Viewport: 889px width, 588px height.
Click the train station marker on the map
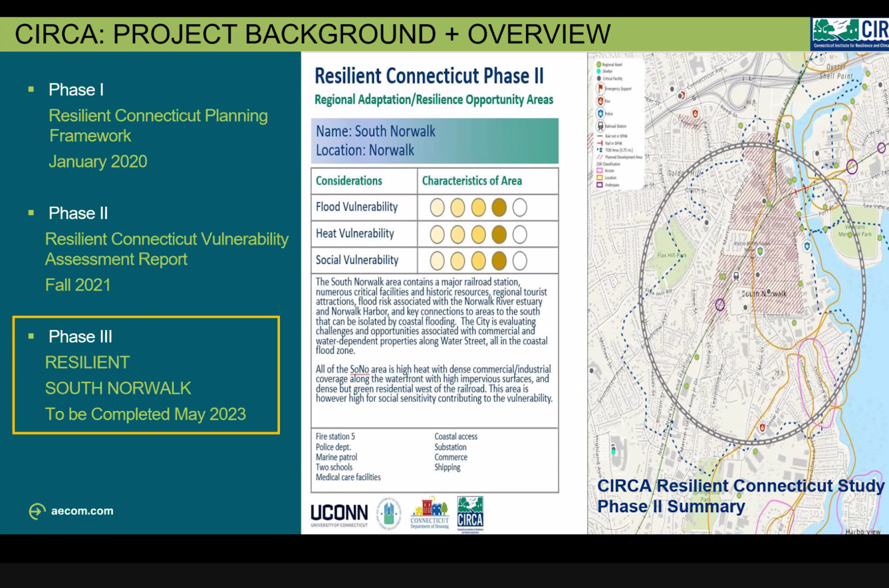click(736, 276)
